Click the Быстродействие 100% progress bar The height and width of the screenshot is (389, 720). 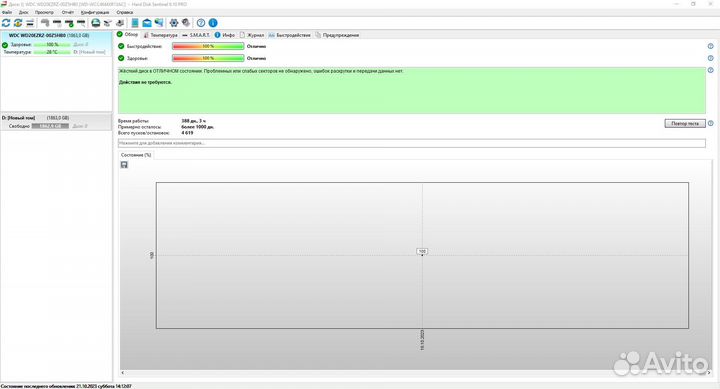pyautogui.click(x=208, y=46)
